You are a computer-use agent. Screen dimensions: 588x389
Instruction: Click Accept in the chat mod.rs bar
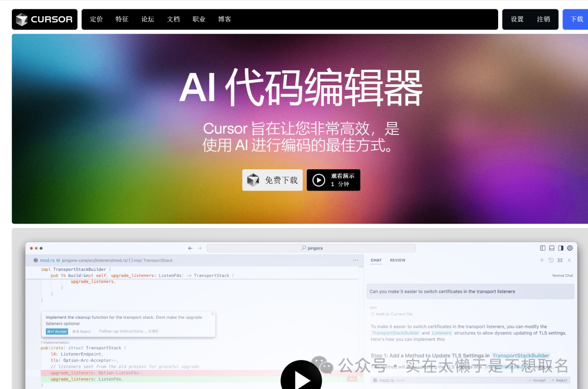click(537, 380)
